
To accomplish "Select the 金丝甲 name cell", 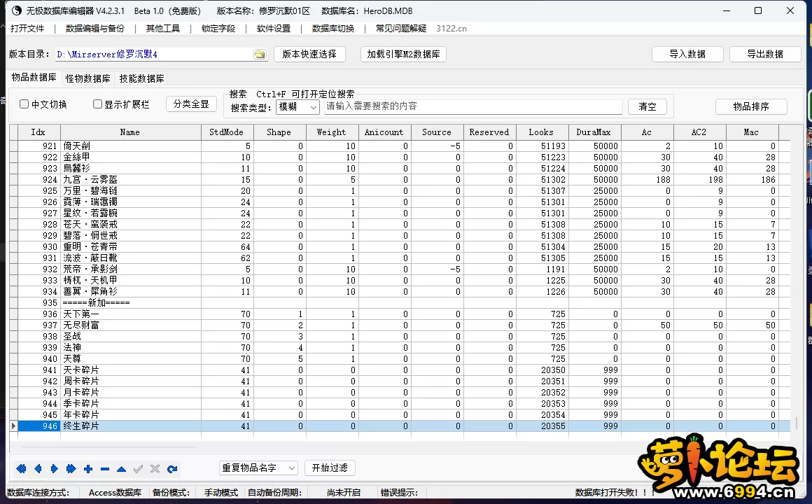I will 130,157.
